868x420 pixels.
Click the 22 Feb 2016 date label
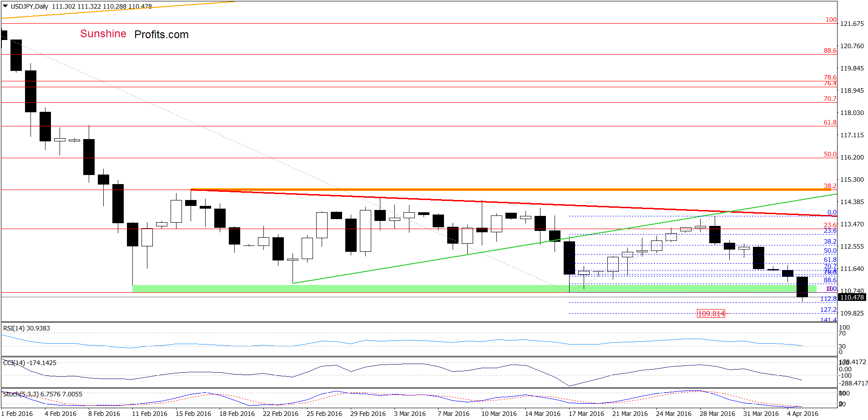click(x=281, y=414)
